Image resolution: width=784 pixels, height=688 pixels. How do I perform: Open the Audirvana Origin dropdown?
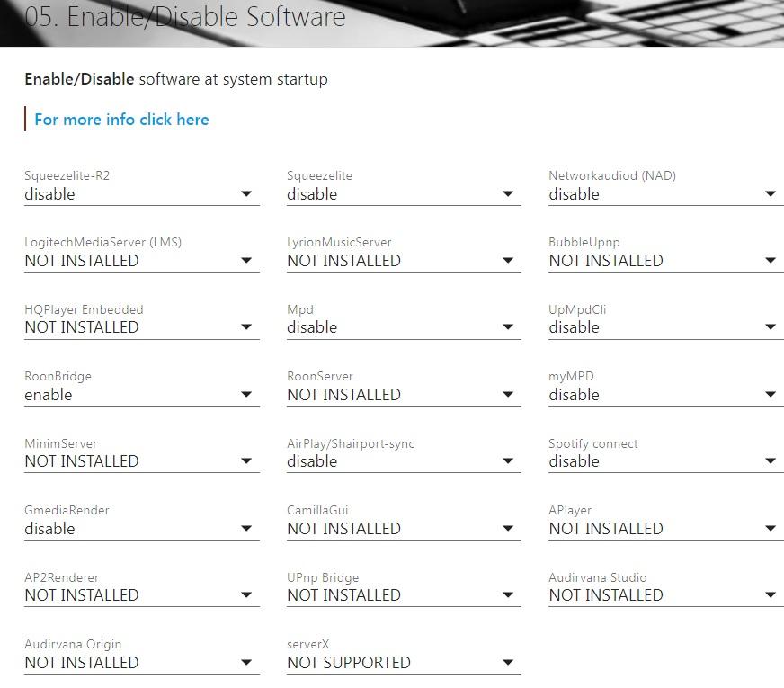tap(142, 663)
